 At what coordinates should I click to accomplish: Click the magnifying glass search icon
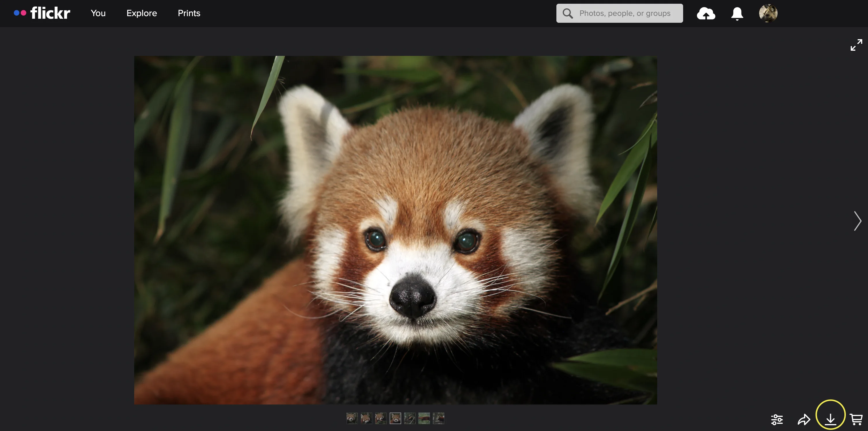coord(568,14)
